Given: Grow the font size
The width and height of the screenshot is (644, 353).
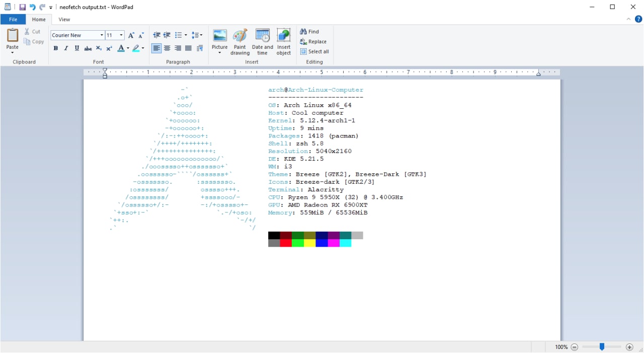Looking at the screenshot, I should tap(131, 35).
